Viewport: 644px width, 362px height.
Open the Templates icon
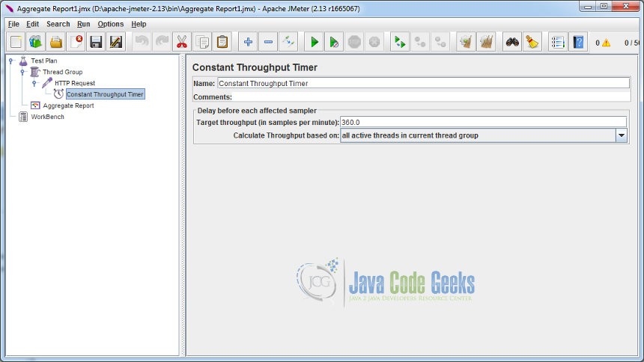point(36,42)
